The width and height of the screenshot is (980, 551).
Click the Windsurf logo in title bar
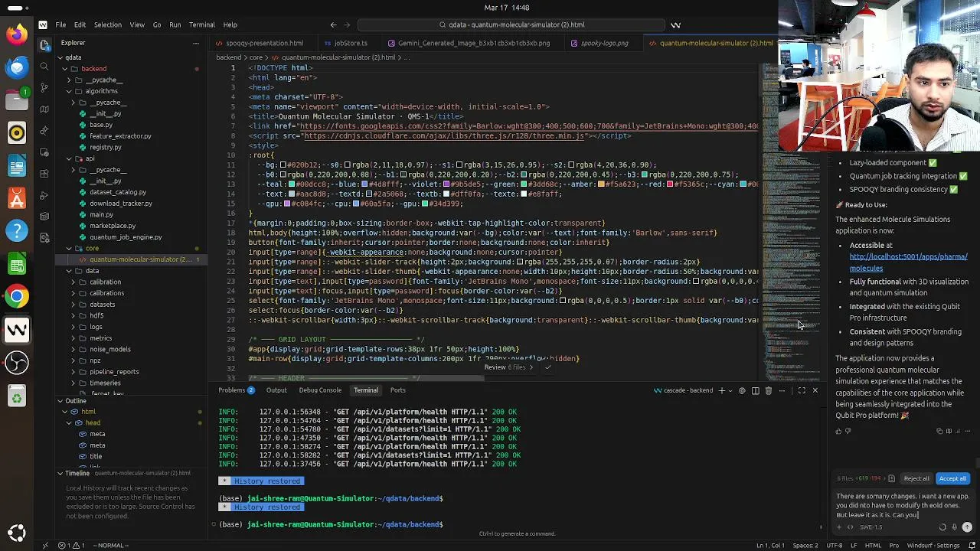[43, 24]
